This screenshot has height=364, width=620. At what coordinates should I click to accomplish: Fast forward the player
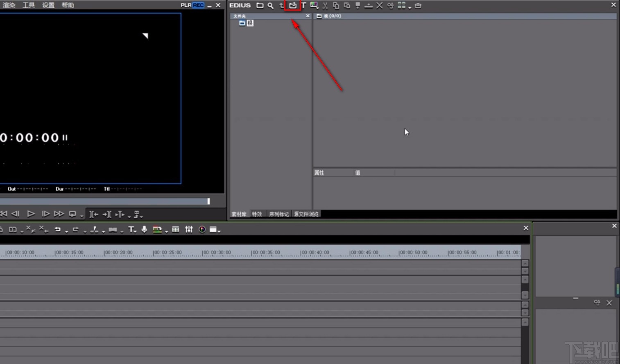(59, 214)
